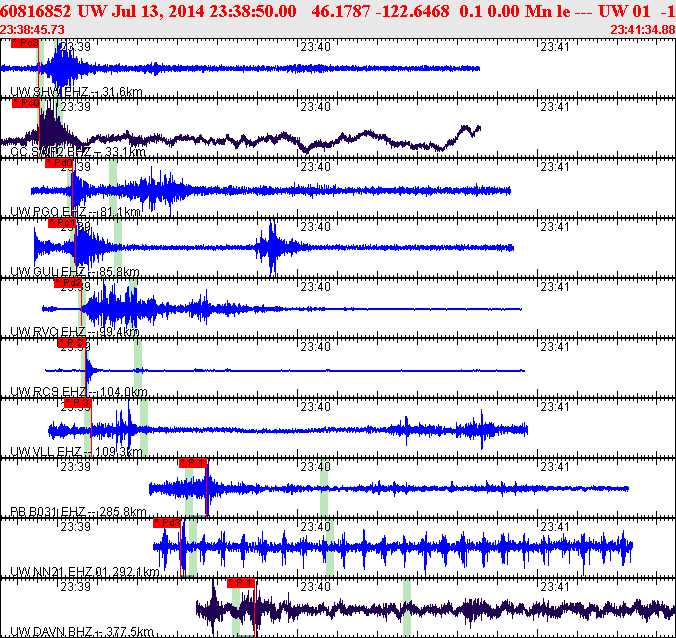This screenshot has height=638, width=676.
Task: Click station label CC SWF2 BHZ 33.1km
Action: click(78, 151)
